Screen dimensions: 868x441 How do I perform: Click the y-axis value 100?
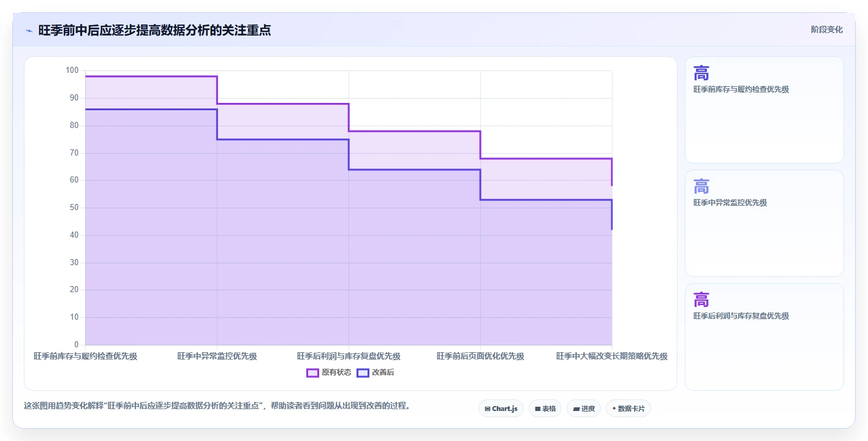point(72,70)
